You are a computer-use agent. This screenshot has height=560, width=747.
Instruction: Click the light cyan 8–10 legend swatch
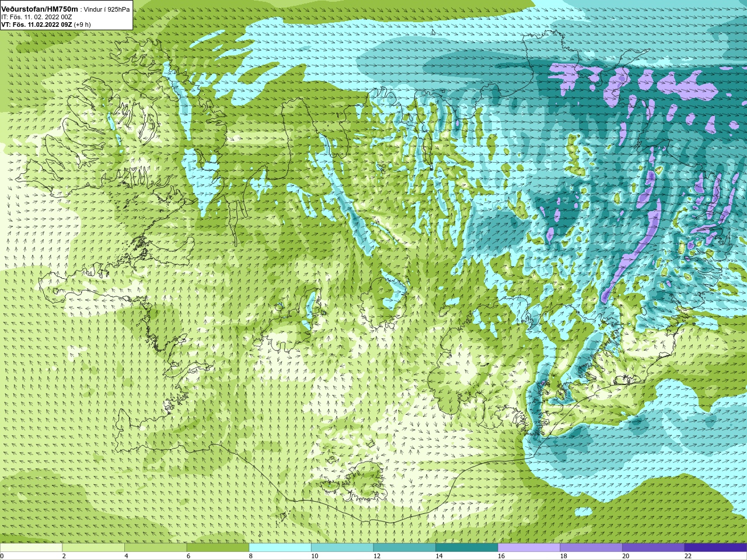pos(280,548)
